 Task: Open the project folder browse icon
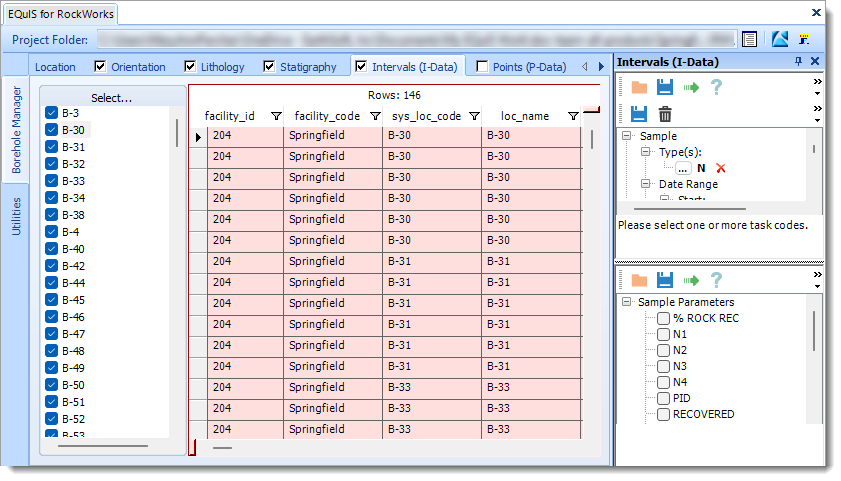click(749, 39)
